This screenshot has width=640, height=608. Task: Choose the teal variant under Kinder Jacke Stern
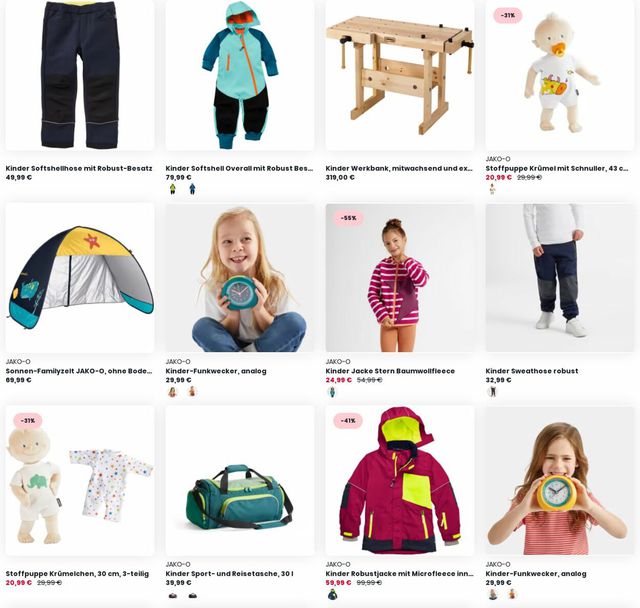tap(332, 392)
